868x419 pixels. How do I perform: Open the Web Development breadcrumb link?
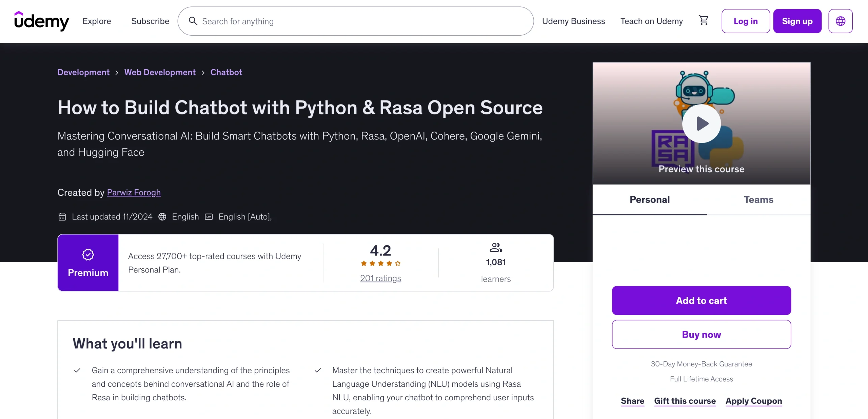160,72
